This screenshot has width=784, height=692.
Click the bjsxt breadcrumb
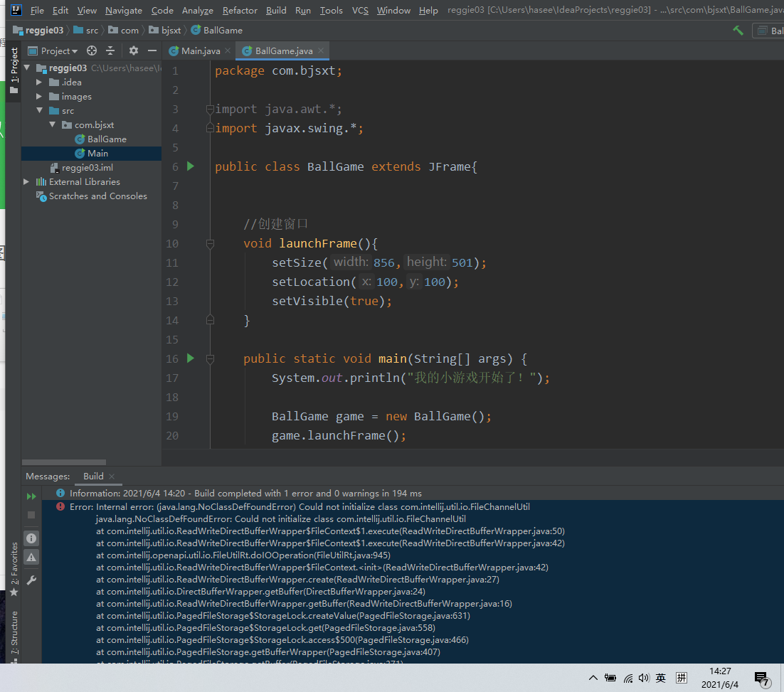(165, 31)
